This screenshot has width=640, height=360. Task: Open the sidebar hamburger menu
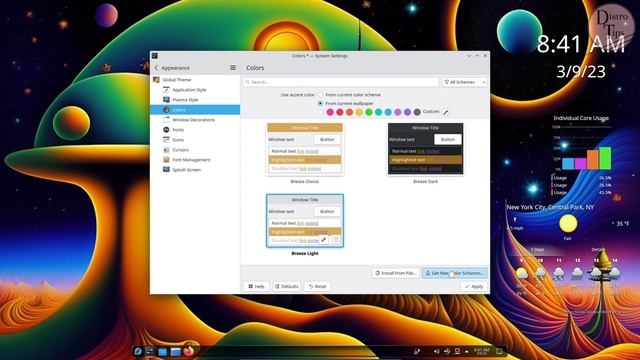click(x=233, y=68)
